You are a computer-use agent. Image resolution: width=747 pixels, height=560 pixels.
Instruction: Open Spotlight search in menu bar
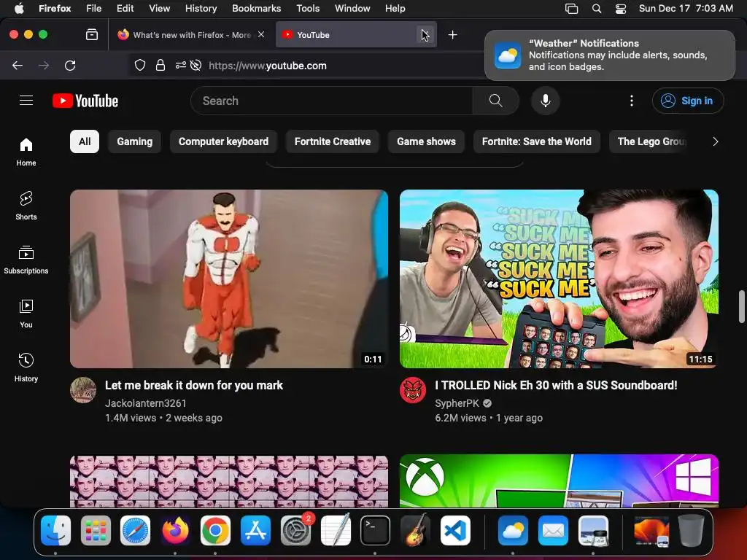click(597, 9)
